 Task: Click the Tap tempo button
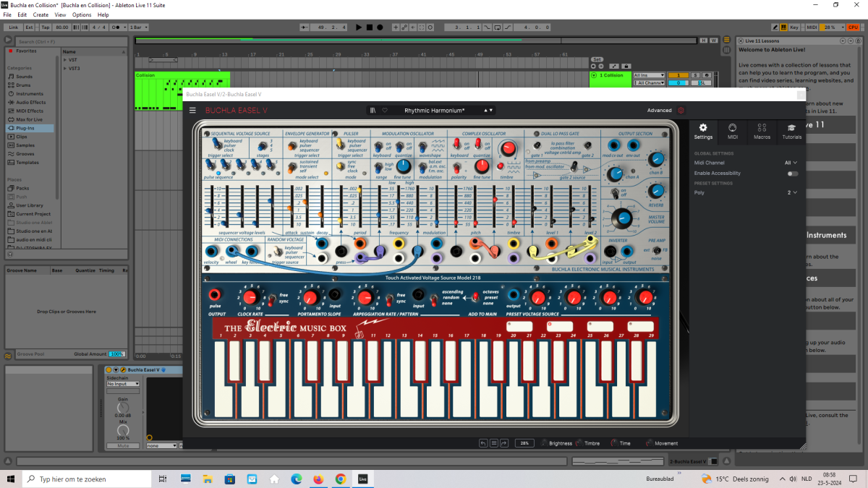46,27
